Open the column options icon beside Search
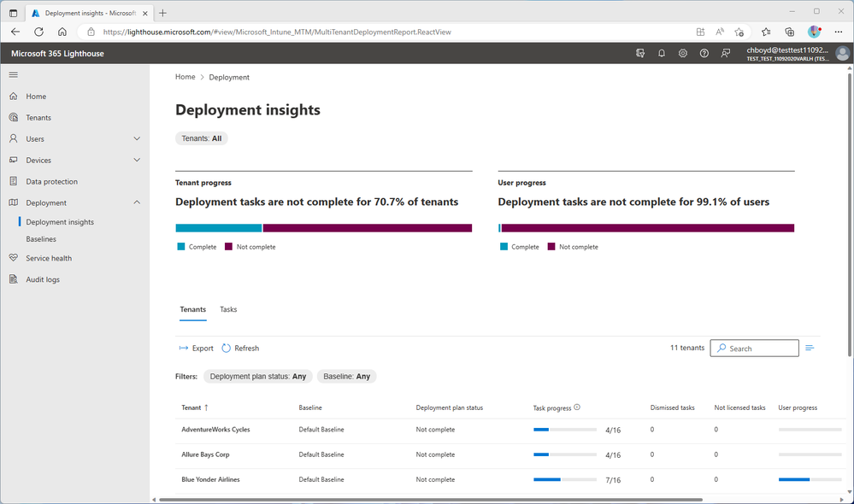The height and width of the screenshot is (504, 854). pos(810,349)
